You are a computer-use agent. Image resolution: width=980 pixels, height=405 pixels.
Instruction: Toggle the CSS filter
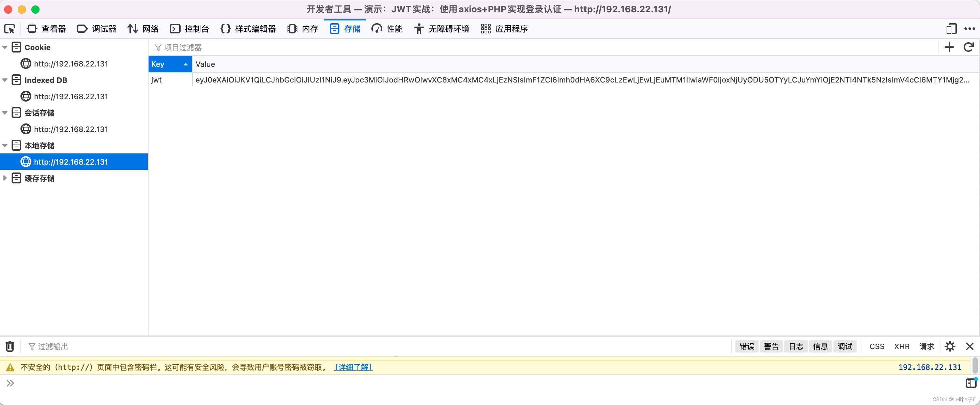tap(877, 346)
